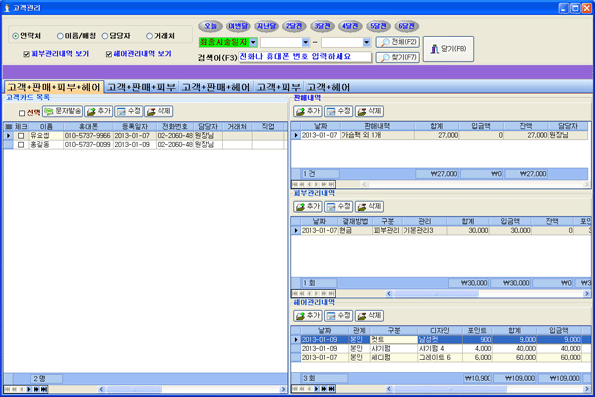Screen dimensions: 595x397
Task: Jump to last record in 헤어관리내역 navigator
Action: [331, 389]
